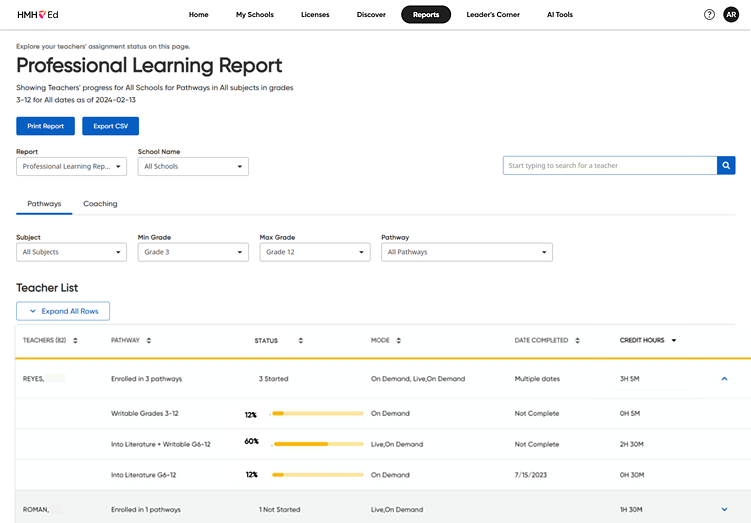Click the Export CSV button
The height and width of the screenshot is (523, 751).
pos(111,126)
